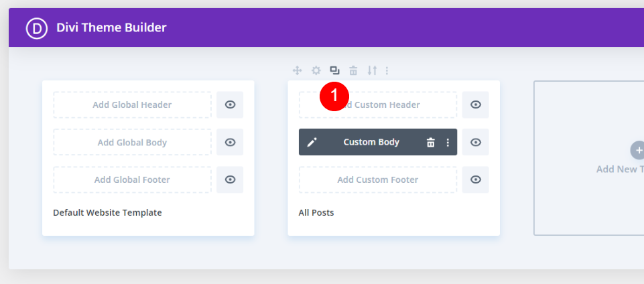The height and width of the screenshot is (284, 644).
Task: Toggle Custom Header visibility eye
Action: click(476, 104)
